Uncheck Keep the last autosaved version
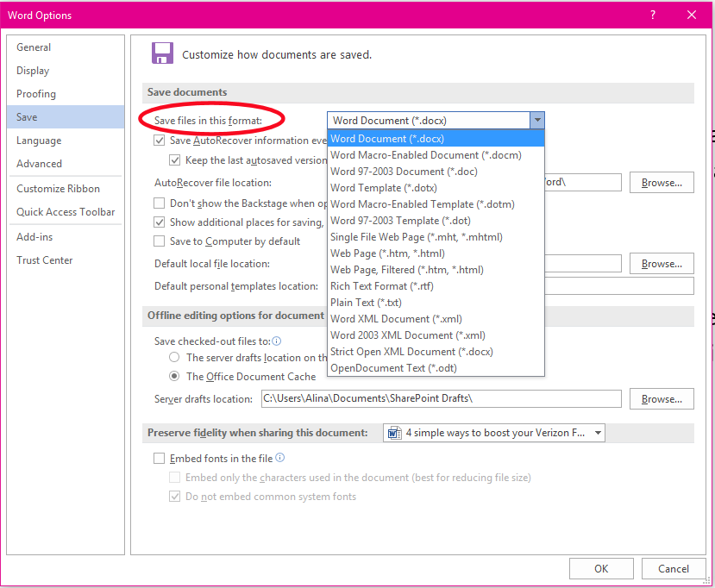This screenshot has height=588, width=715. [x=174, y=160]
